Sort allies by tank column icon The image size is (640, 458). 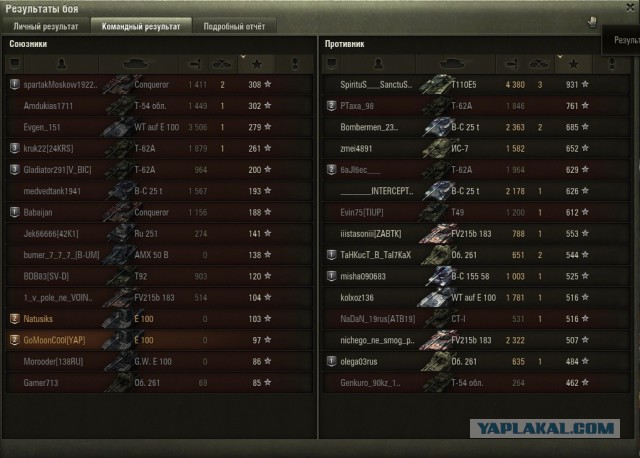point(136,64)
